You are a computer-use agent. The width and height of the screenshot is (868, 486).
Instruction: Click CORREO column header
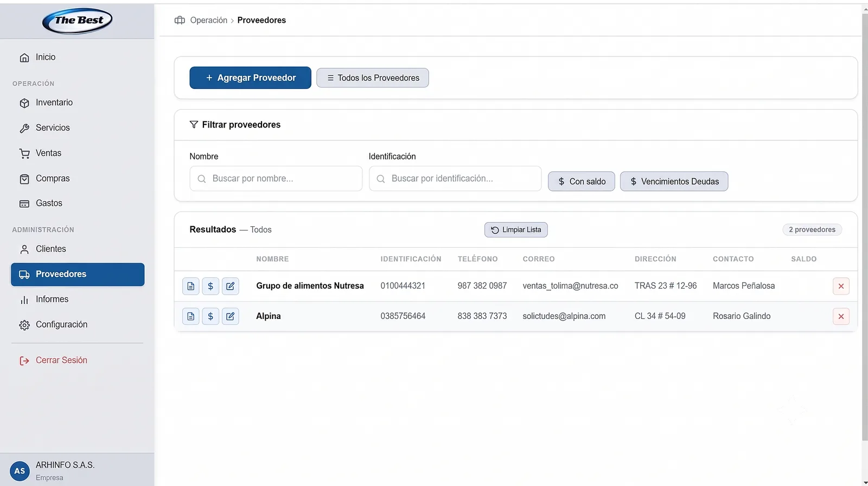539,259
